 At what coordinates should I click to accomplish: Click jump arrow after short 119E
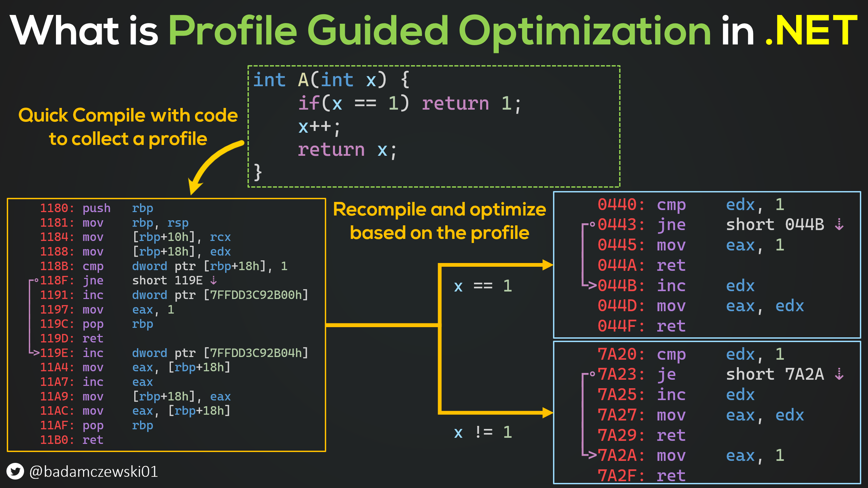click(214, 281)
